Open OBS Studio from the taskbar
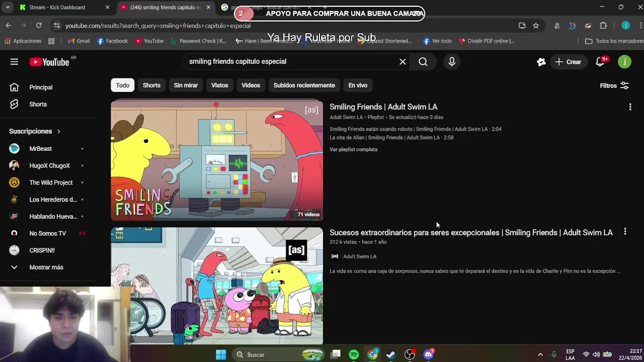This screenshot has height=362, width=644. point(410,355)
